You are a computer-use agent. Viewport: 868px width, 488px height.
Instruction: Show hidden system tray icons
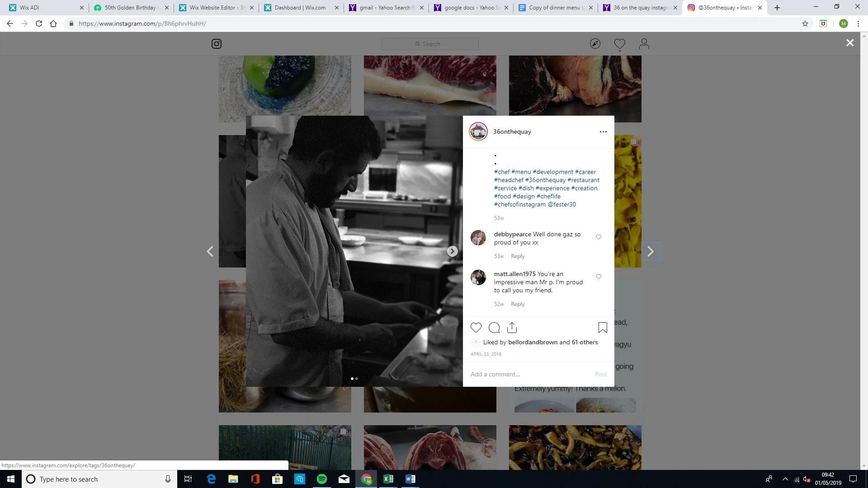(785, 479)
